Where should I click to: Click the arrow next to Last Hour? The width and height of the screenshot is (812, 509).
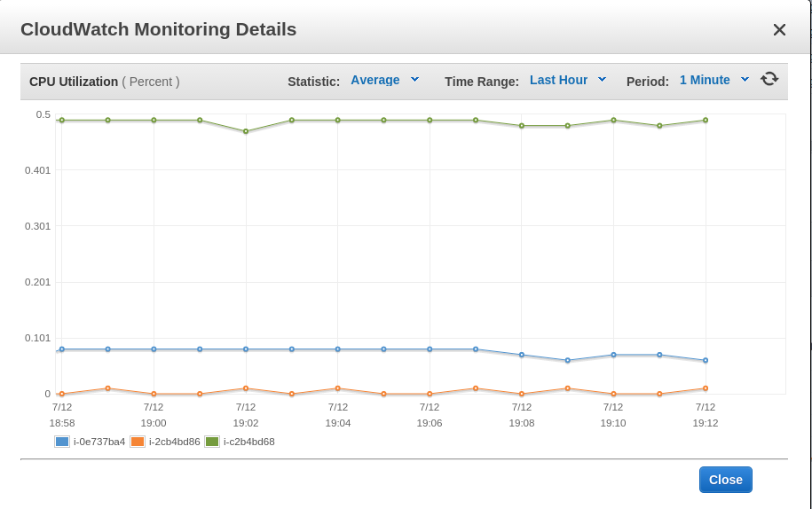[x=602, y=80]
